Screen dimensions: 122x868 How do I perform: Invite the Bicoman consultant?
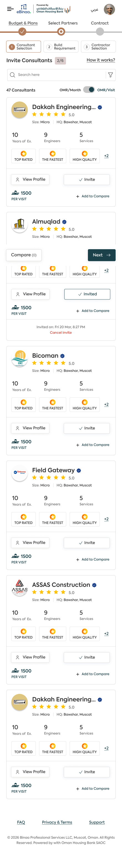click(x=87, y=428)
